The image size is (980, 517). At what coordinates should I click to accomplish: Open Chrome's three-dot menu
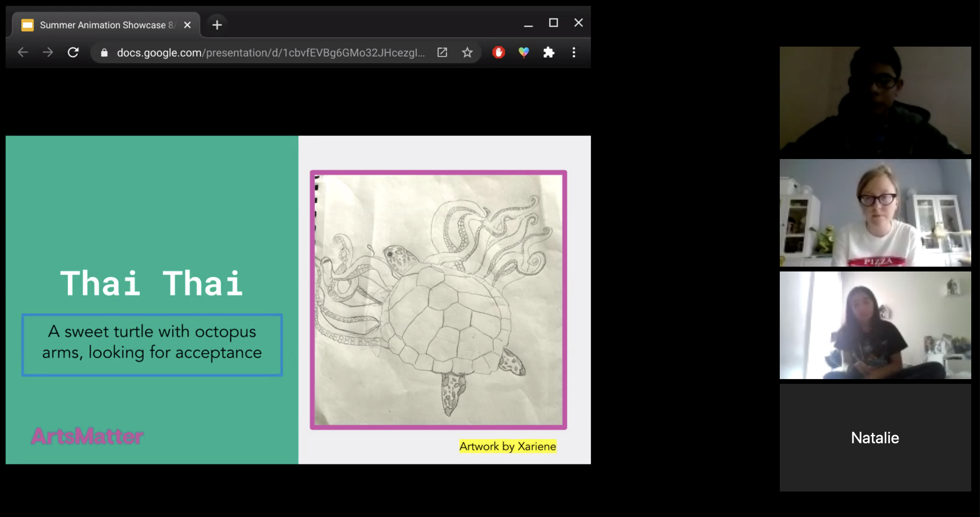pos(574,52)
